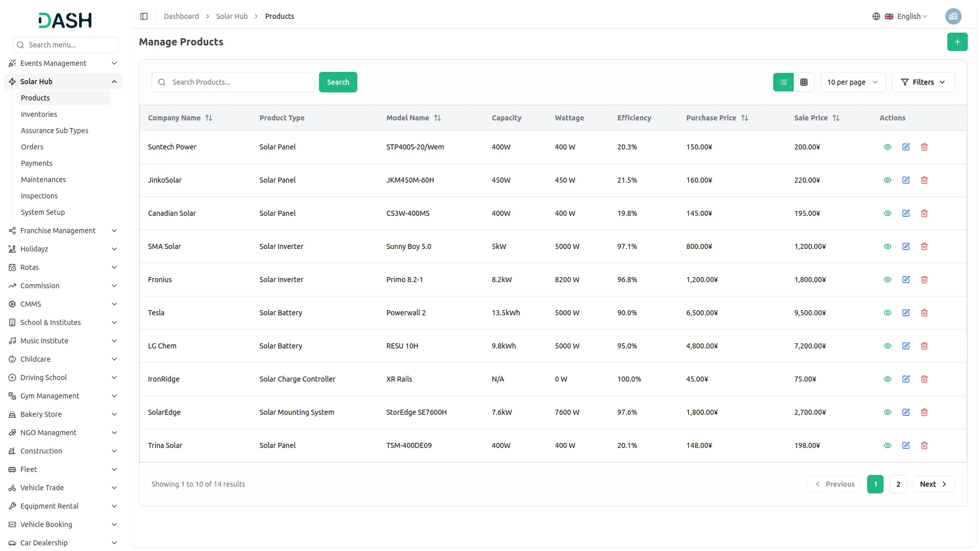
Task: Delete the Suntech Power product row
Action: [924, 147]
